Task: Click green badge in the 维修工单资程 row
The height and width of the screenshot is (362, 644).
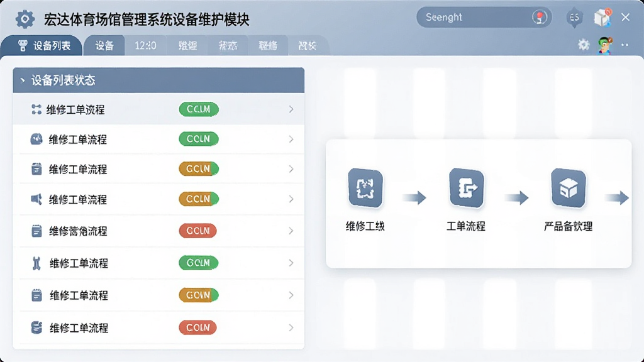Action: click(199, 109)
